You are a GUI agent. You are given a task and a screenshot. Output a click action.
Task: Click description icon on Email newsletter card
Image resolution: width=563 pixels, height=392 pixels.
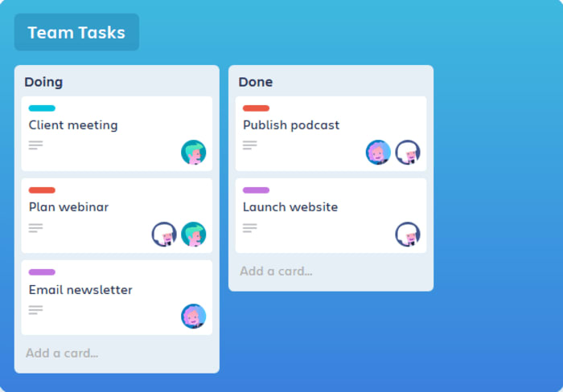(35, 309)
